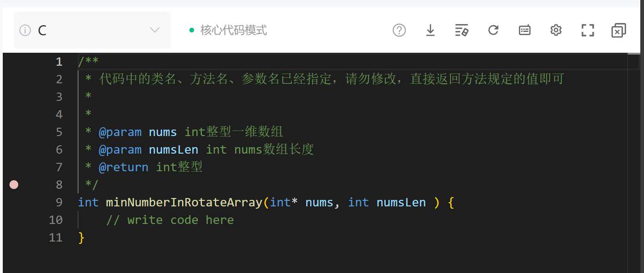This screenshot has height=273, width=644.
Task: Place the cursor on minNumberInRotateArray function name
Action: coord(184,202)
